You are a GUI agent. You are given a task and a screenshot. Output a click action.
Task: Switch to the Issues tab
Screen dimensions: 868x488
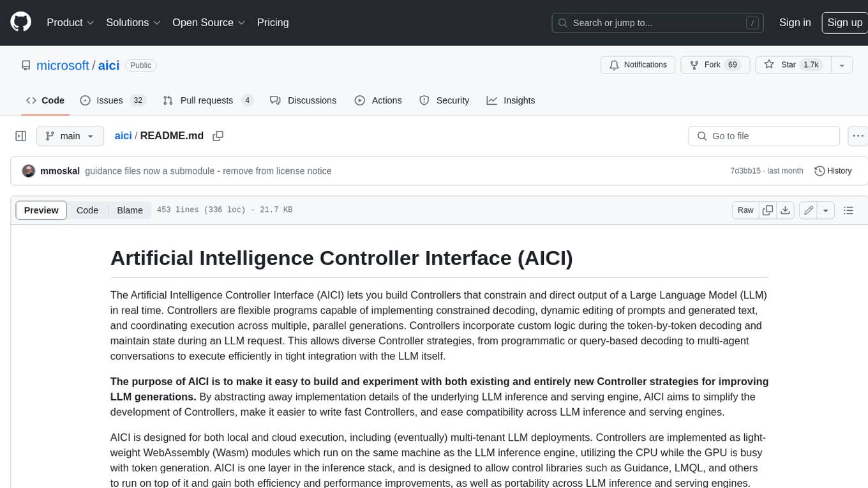tap(113, 100)
